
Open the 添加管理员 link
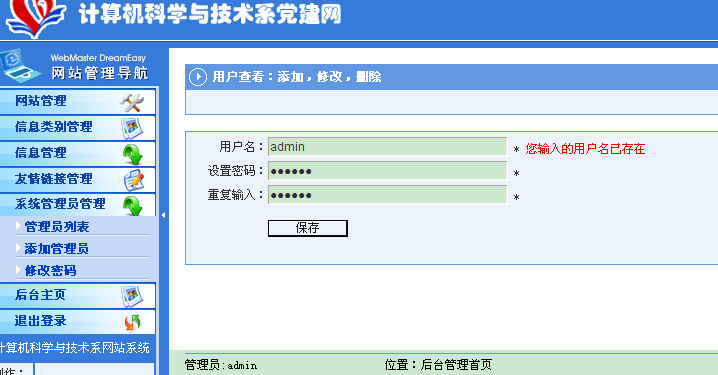56,249
